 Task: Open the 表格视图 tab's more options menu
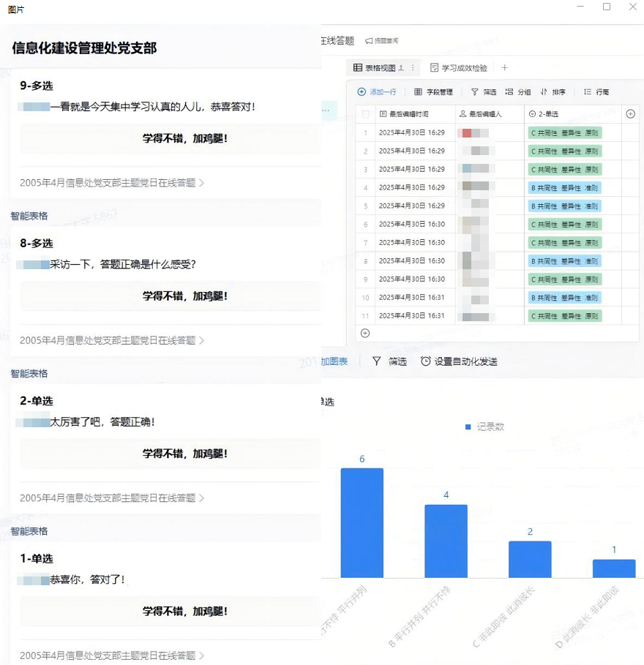click(413, 68)
